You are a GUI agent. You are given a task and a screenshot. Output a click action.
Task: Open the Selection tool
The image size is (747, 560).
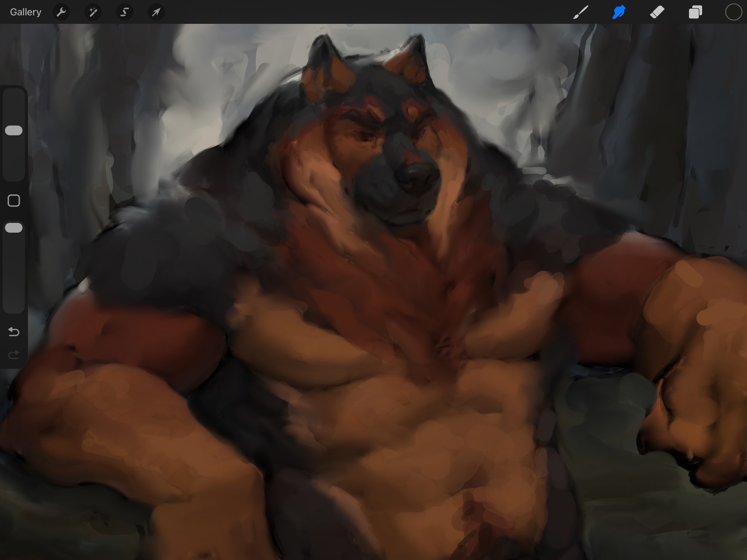124,12
